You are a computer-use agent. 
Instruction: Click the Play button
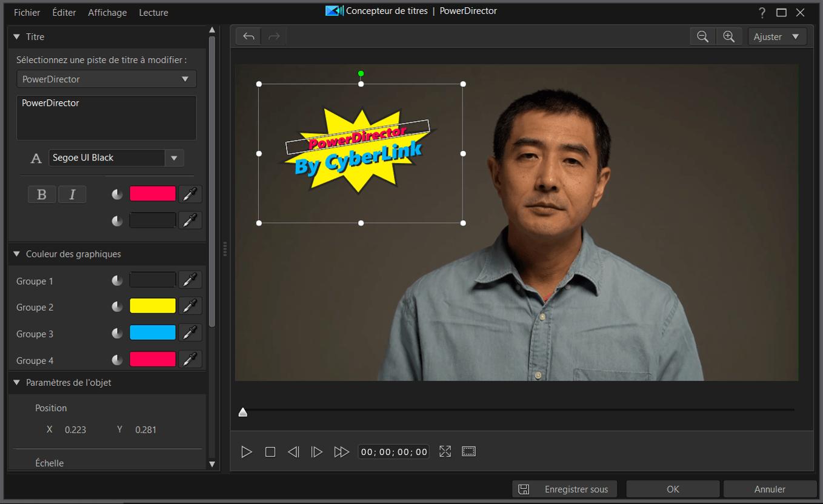pos(246,452)
